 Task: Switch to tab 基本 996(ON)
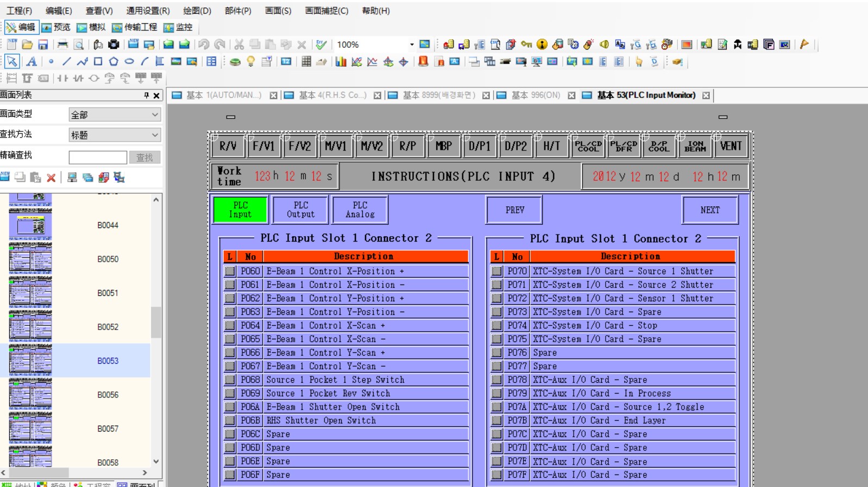tap(535, 96)
